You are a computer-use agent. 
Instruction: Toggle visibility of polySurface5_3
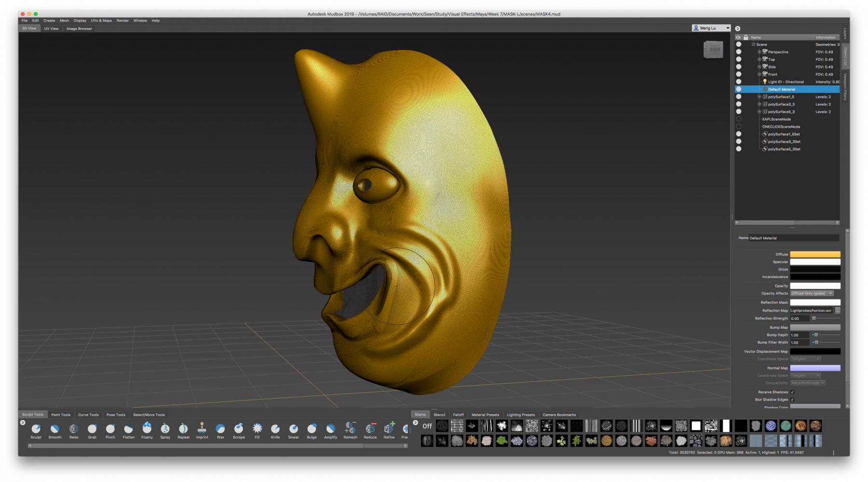point(738,111)
